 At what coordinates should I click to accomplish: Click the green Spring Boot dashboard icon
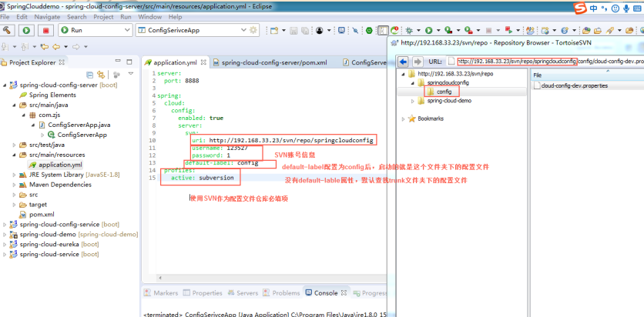(x=369, y=30)
